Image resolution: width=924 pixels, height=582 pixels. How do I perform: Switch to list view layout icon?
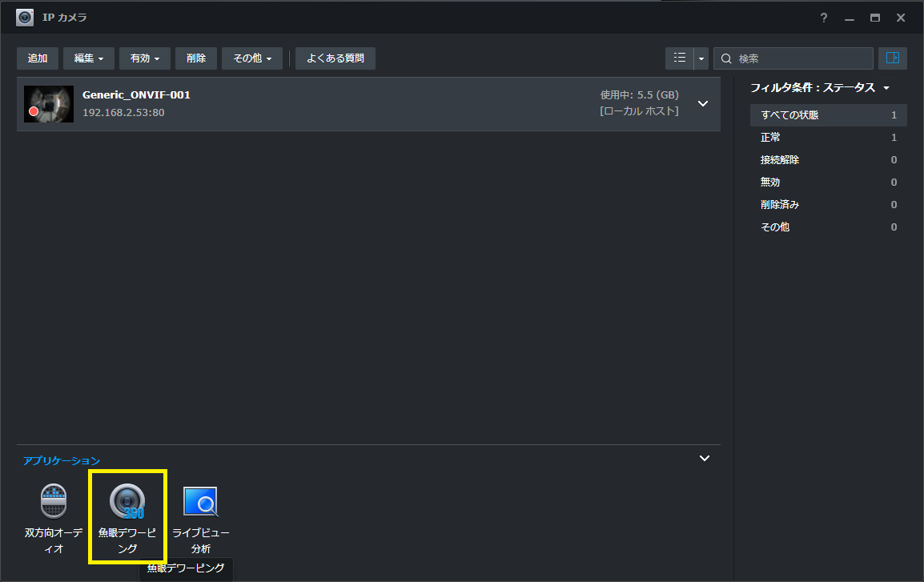(x=680, y=58)
